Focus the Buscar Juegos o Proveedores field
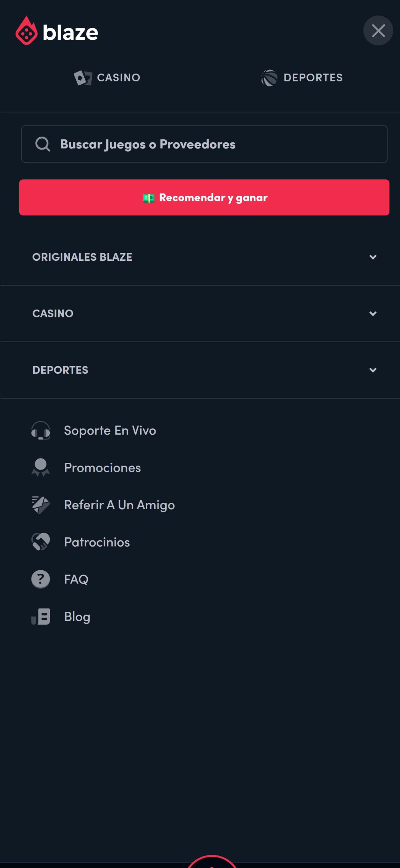This screenshot has height=868, width=400. click(x=217, y=144)
